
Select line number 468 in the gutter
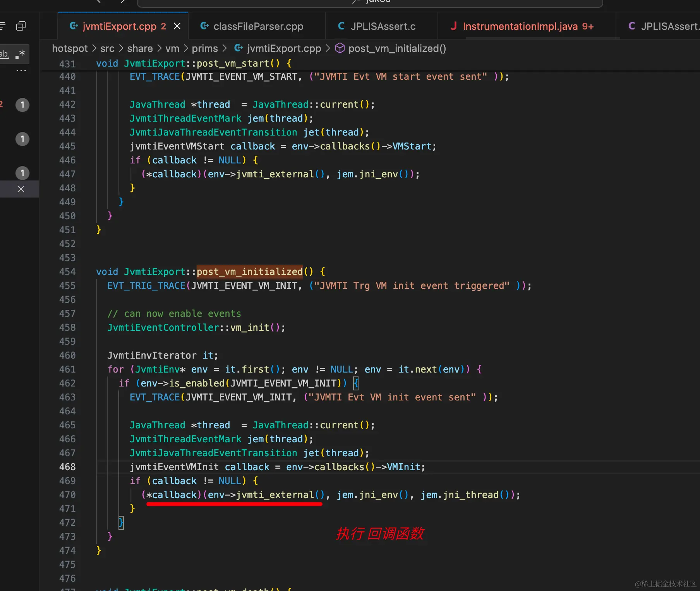67,467
